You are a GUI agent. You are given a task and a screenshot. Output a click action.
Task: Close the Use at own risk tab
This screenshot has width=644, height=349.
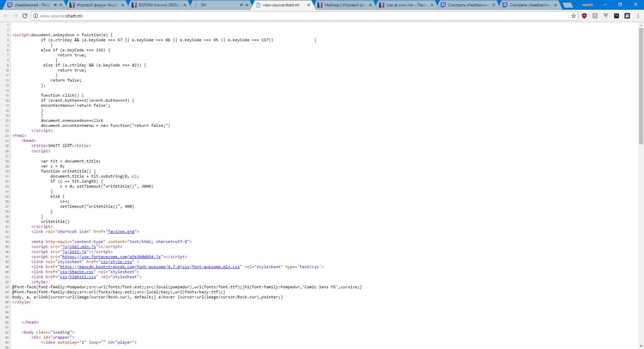(433, 5)
